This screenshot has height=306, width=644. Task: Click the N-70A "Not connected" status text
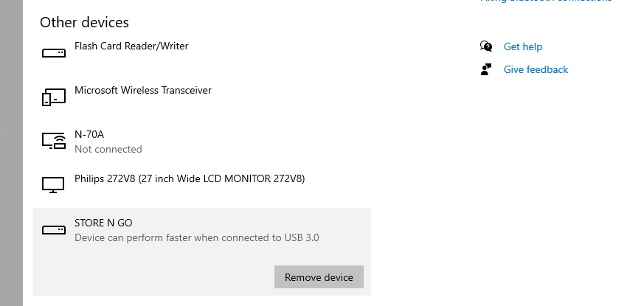coord(108,149)
